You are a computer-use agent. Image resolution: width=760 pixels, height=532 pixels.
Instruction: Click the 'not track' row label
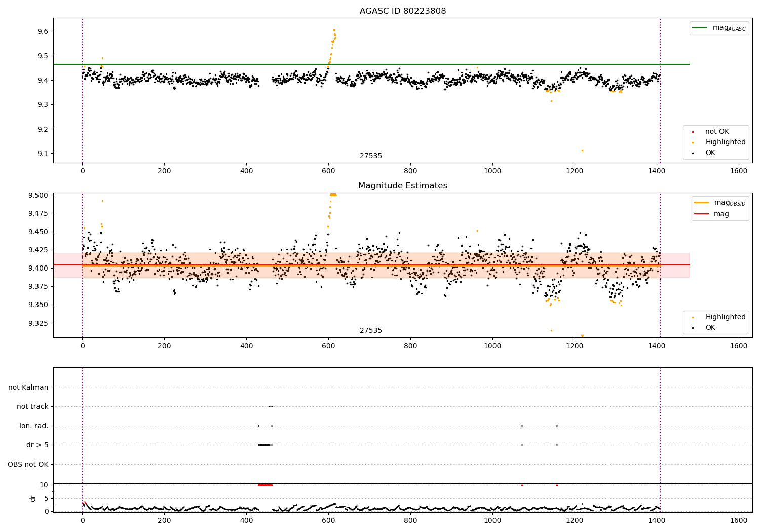(32, 406)
